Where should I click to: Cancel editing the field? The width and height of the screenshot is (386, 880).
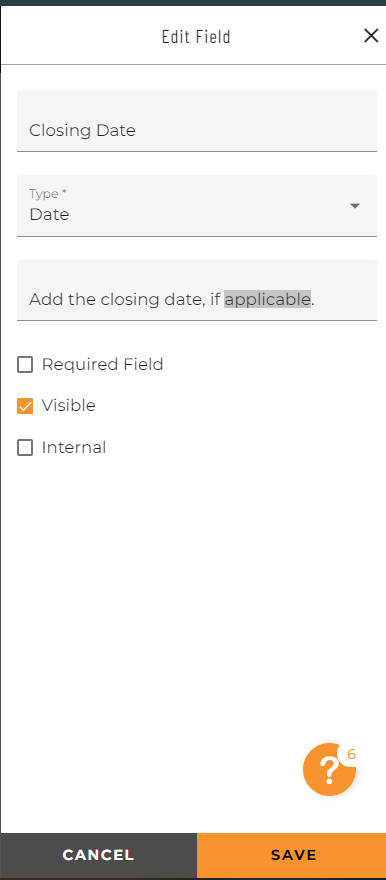pyautogui.click(x=98, y=855)
